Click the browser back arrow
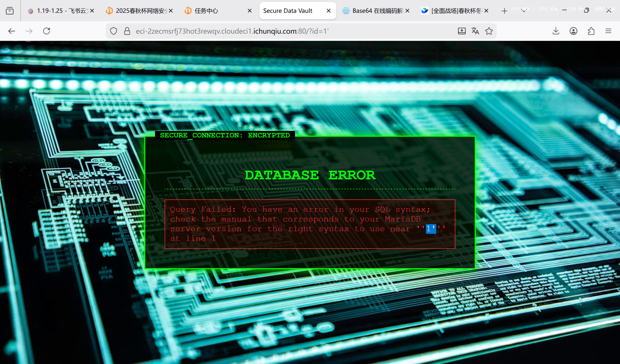 (x=12, y=31)
